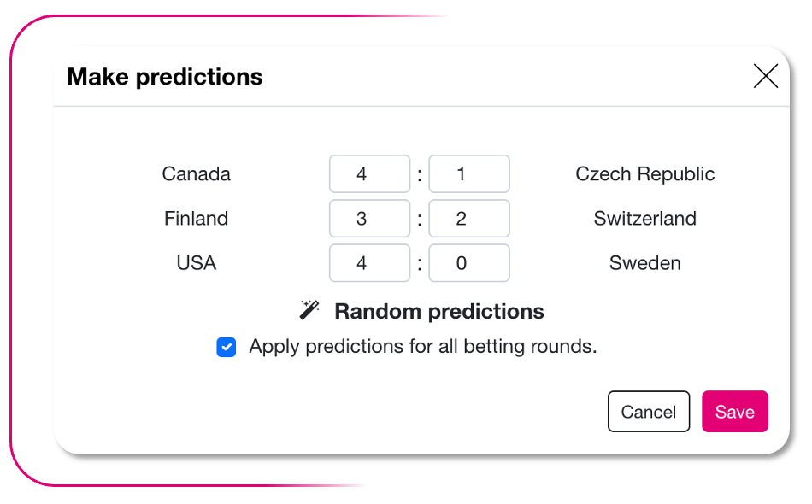
Task: Click the magic wand icon
Action: pos(309,310)
